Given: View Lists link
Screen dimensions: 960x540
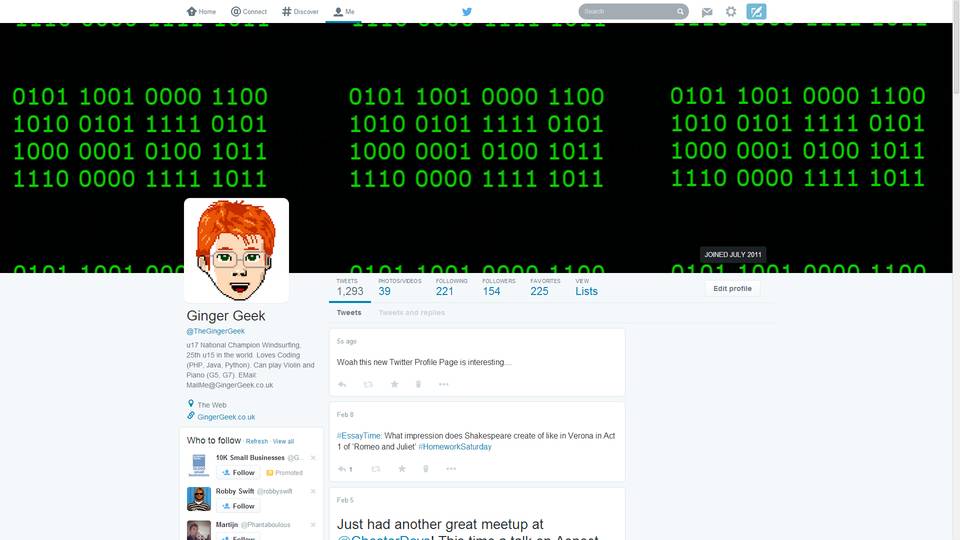Looking at the screenshot, I should pyautogui.click(x=586, y=288).
